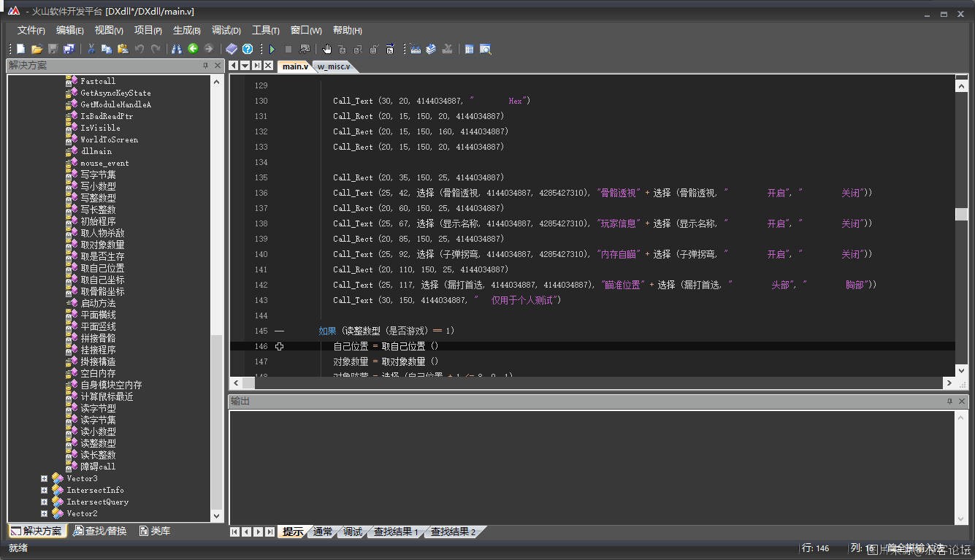The image size is (975, 560).
Task: Collapse the 如果 block at line 145
Action: (x=280, y=331)
